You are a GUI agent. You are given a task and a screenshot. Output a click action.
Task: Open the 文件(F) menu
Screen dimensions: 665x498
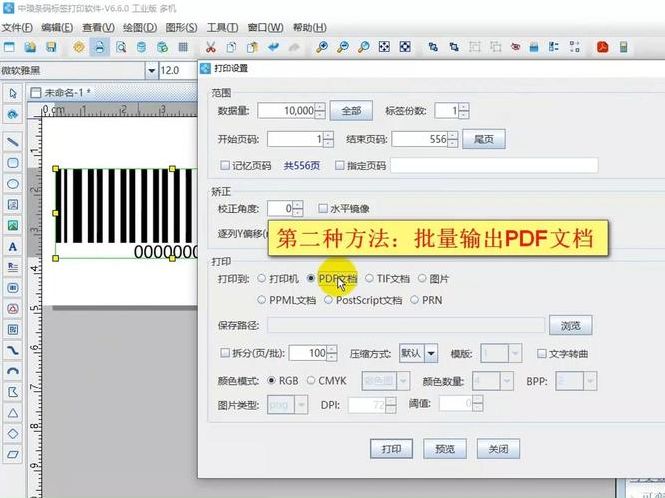point(17,28)
